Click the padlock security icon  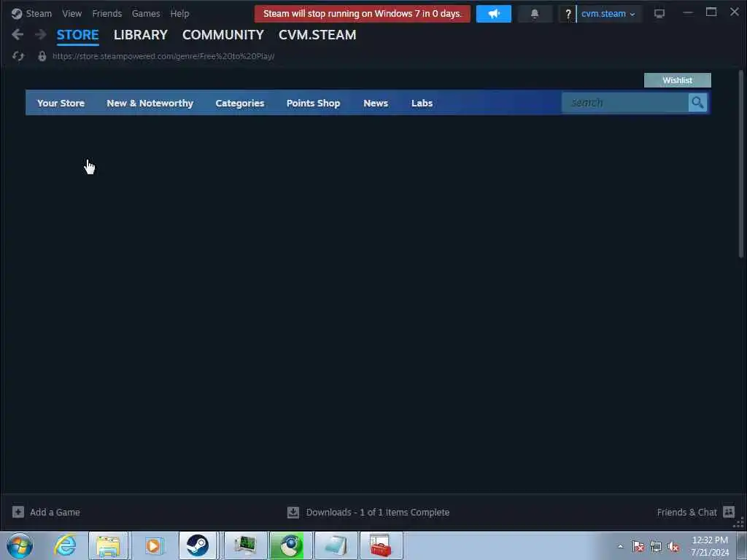(42, 56)
